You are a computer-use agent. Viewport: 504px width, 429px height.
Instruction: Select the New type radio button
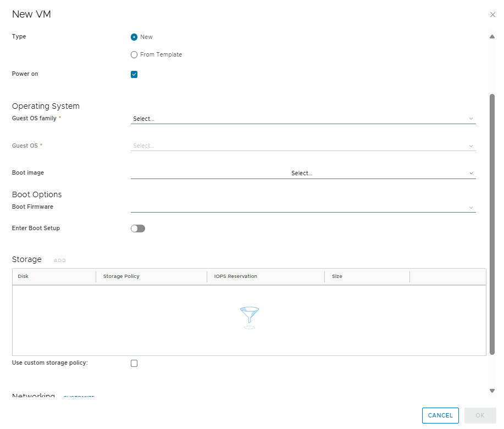tap(134, 37)
